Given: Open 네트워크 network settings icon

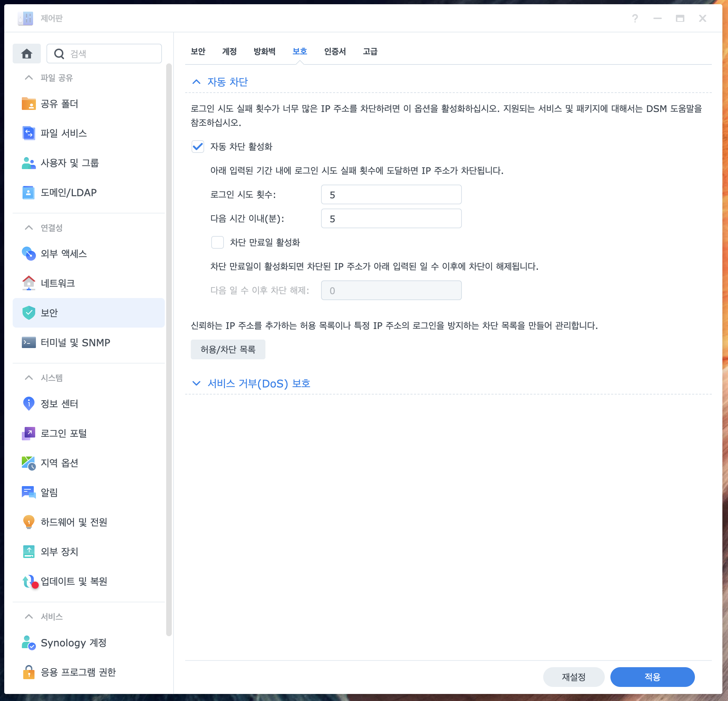Looking at the screenshot, I should (29, 283).
